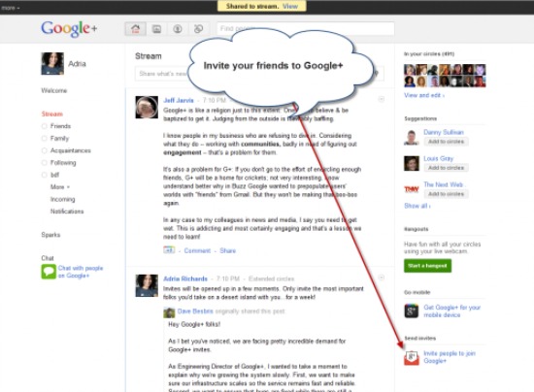Screen dimensions: 534x392
Task: Open the green chat bubble icon
Action: click(49, 272)
